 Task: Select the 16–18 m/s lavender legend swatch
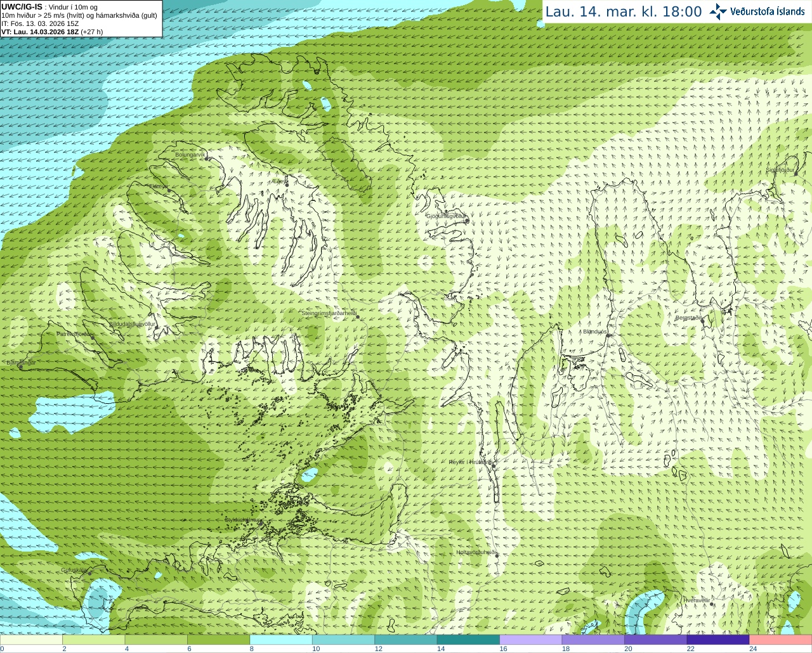tap(531, 640)
